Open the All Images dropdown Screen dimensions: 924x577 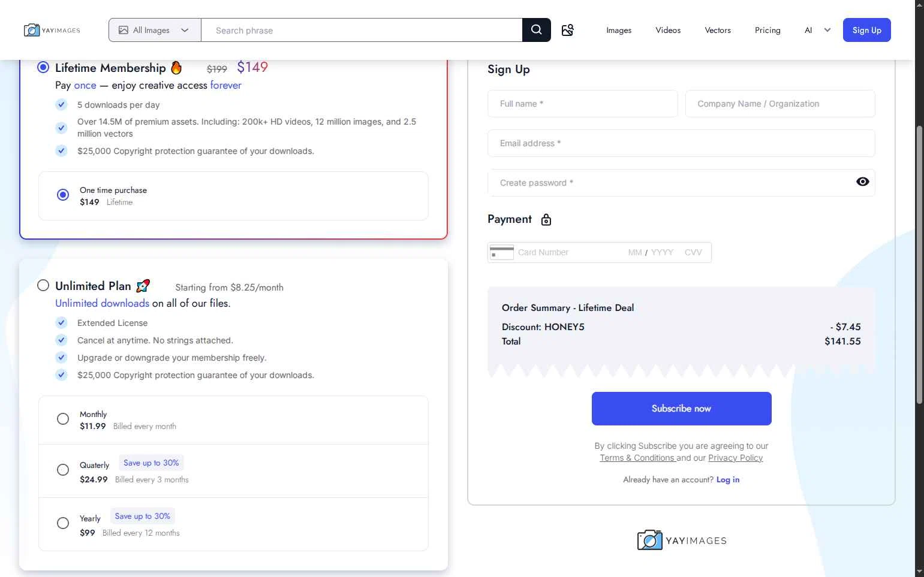pos(155,30)
